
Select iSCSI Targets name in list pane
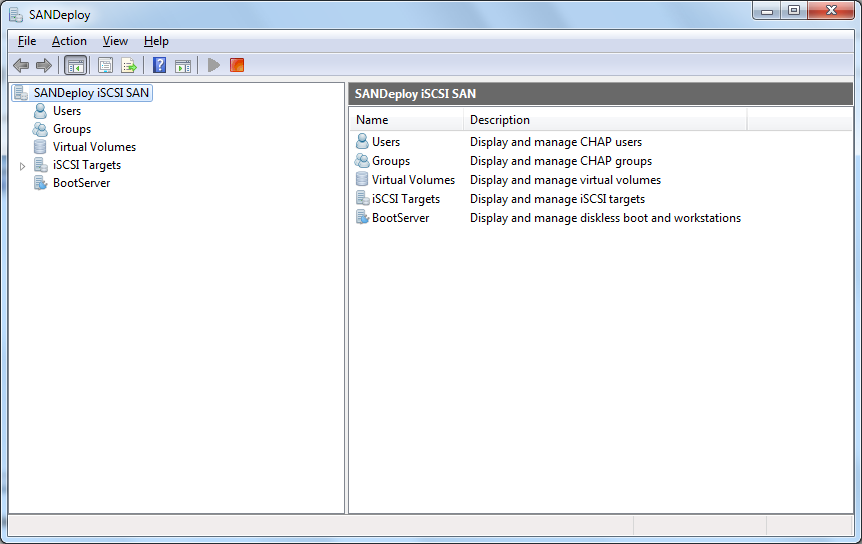tap(406, 199)
